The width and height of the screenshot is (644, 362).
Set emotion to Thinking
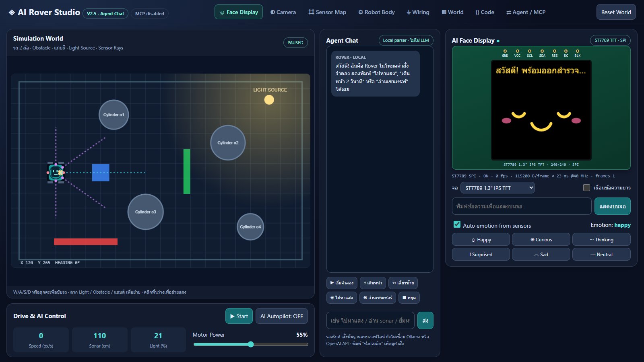601,240
